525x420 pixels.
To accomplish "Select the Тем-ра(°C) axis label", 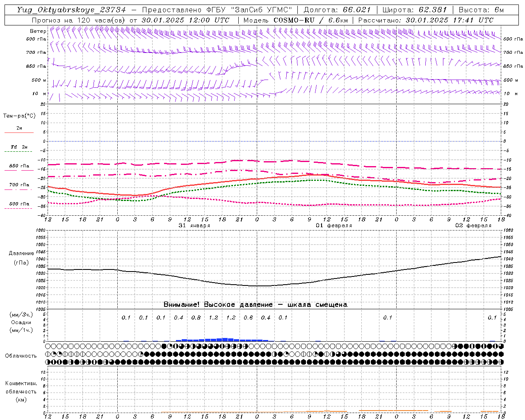I will tap(19, 116).
